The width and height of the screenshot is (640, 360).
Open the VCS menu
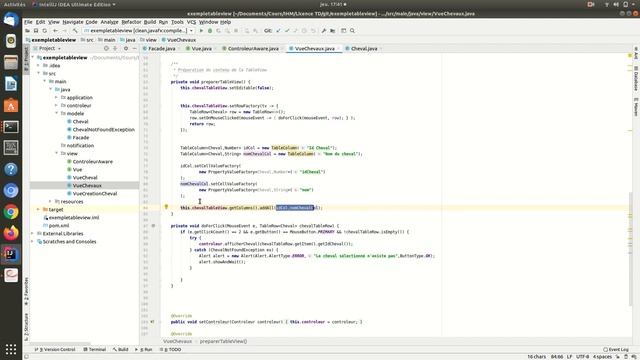tap(191, 22)
